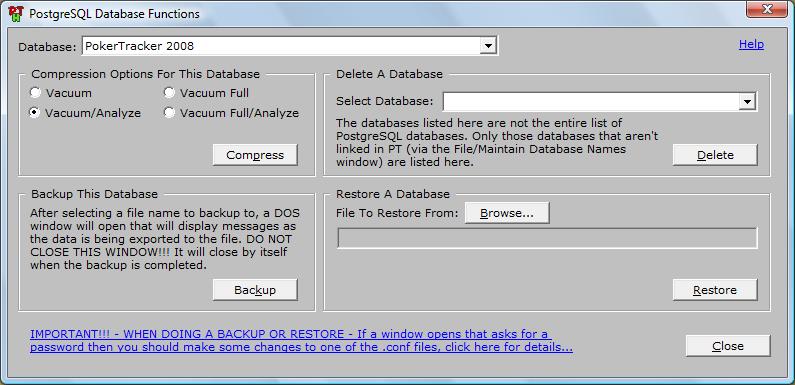Click the Delete button
Image resolution: width=795 pixels, height=385 pixels.
click(x=715, y=155)
